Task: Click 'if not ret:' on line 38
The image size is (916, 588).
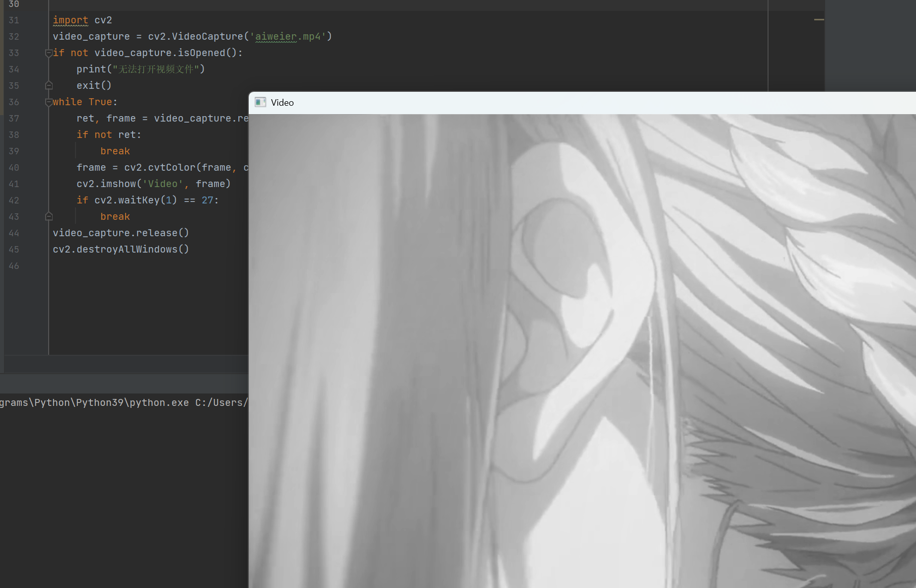Action: [109, 135]
